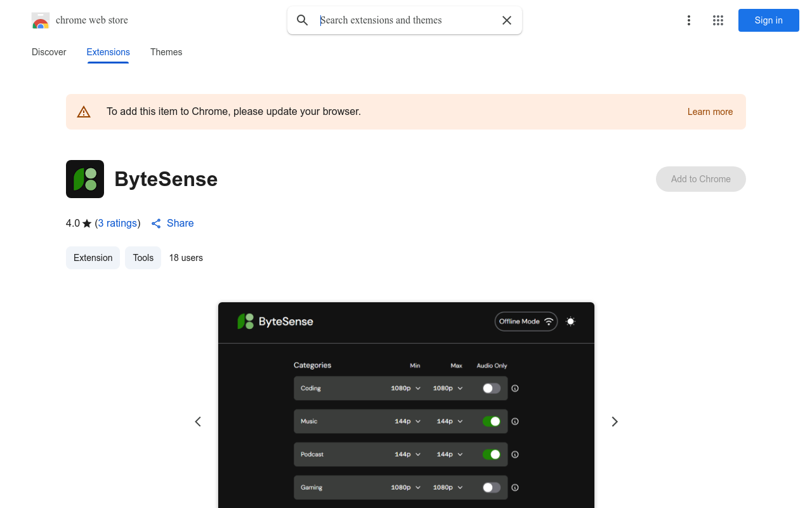The height and width of the screenshot is (508, 812).
Task: Click the info icon for Music row
Action: [x=515, y=421]
